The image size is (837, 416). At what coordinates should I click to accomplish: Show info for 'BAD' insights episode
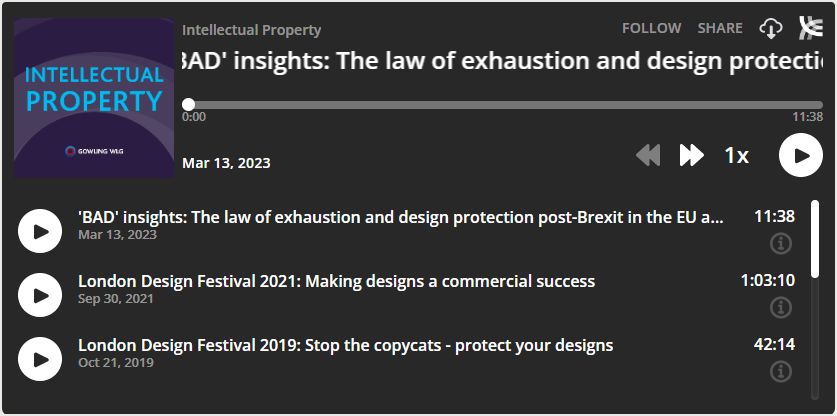(x=780, y=244)
